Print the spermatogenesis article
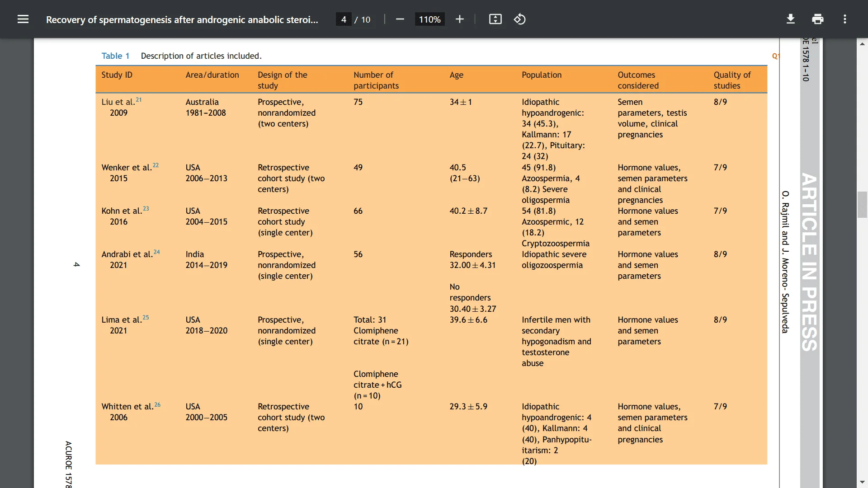This screenshot has height=488, width=868. click(x=818, y=19)
